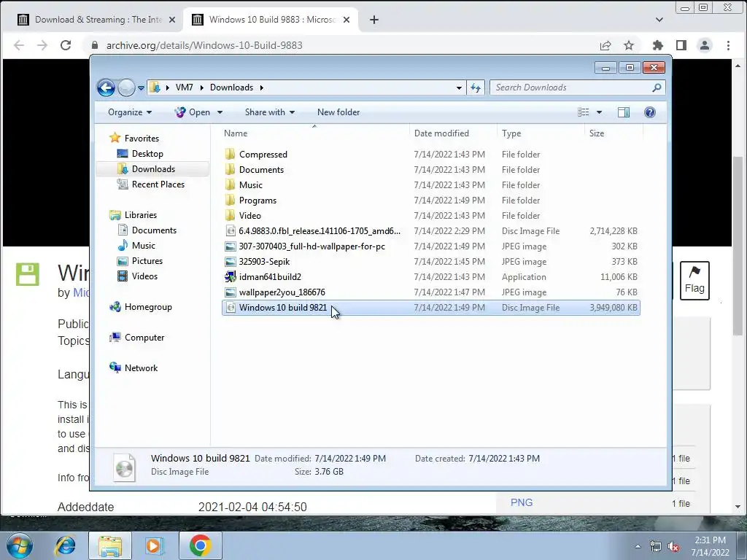Screen dimensions: 747x560
Task: Select the 6.4.9883.0.fbl_release disc image file
Action: (x=320, y=231)
